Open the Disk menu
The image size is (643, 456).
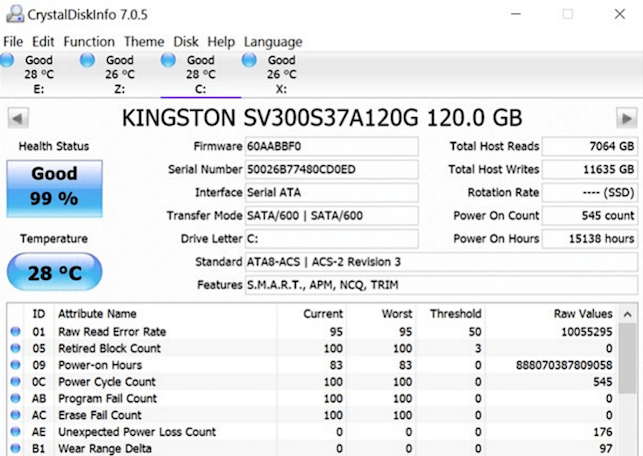click(x=186, y=42)
